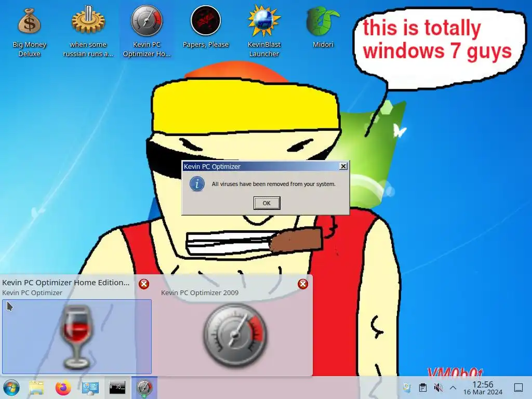This screenshot has height=399, width=532.
Task: Click Kevin PC Optimizer gauge taskbar entry
Action: (x=144, y=388)
